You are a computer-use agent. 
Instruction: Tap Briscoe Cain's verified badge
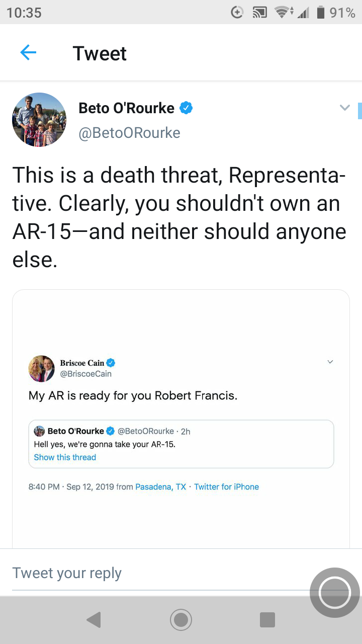pyautogui.click(x=111, y=363)
